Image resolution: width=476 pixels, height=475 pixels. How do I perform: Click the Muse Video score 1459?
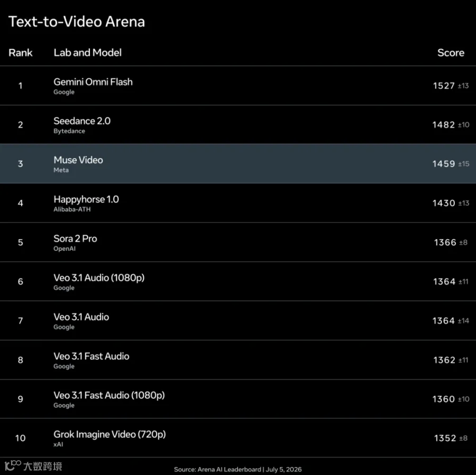(x=444, y=163)
